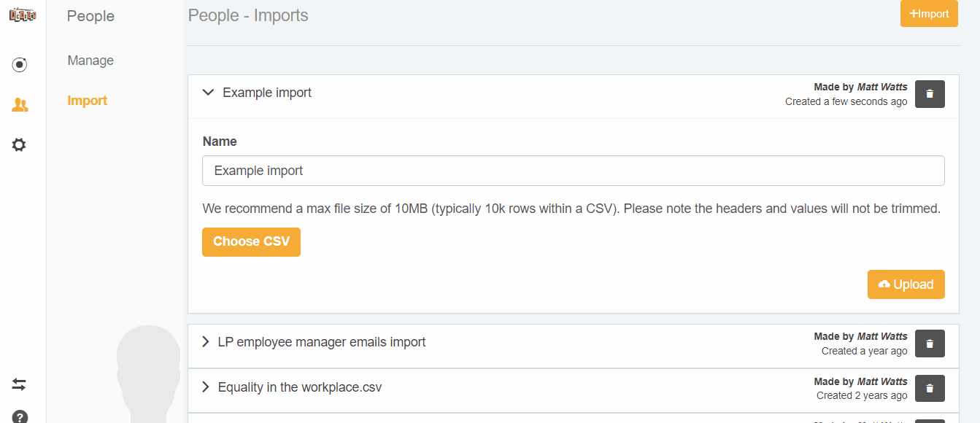Click the Matt Watts author name

882,86
